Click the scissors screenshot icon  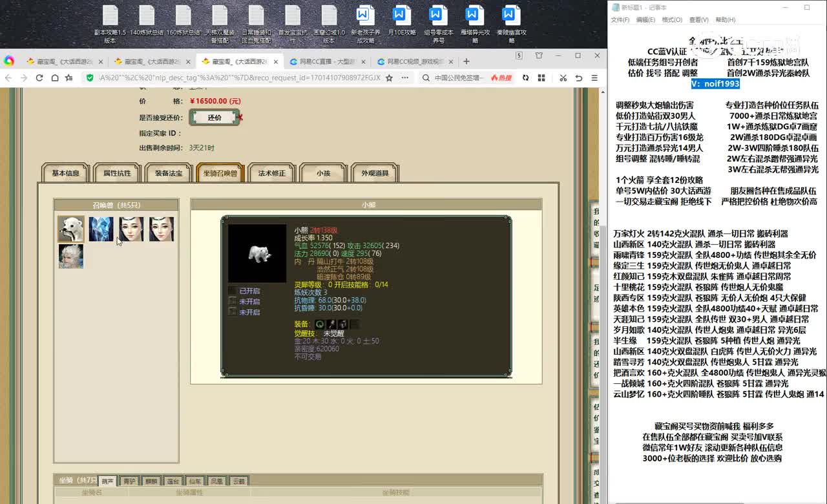point(563,78)
